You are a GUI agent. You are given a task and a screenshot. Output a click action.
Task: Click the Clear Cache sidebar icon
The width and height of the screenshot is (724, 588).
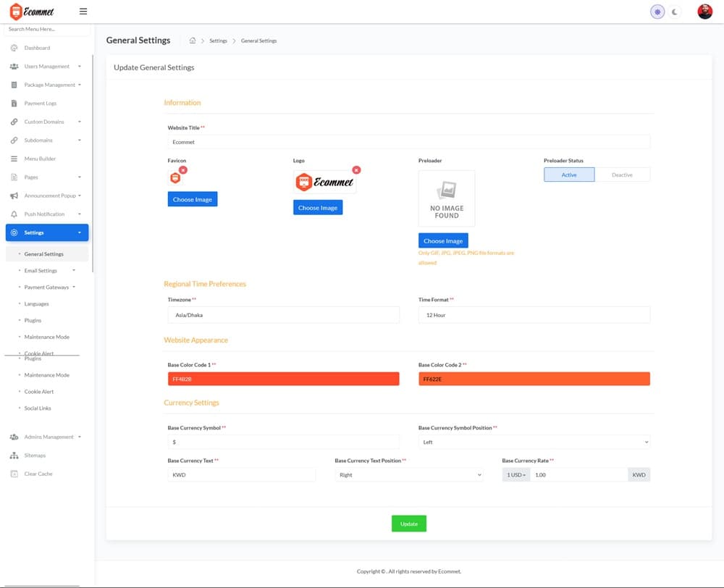[14, 474]
